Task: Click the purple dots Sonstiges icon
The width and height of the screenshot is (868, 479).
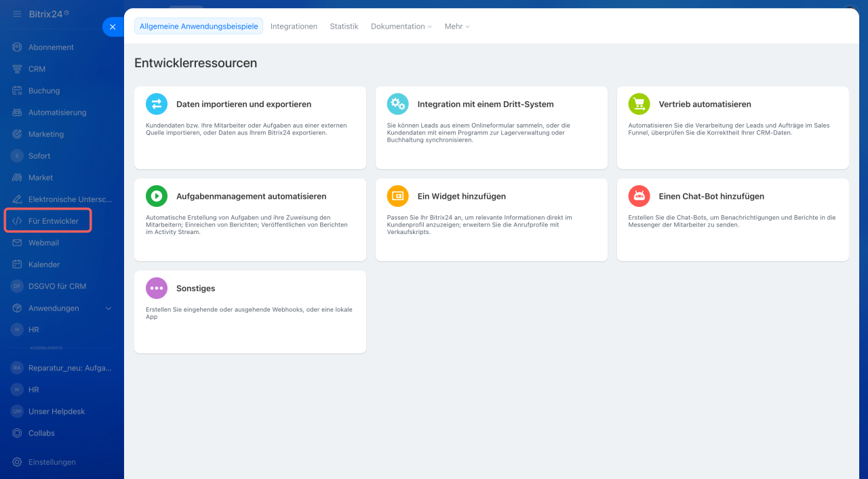Action: click(x=157, y=288)
